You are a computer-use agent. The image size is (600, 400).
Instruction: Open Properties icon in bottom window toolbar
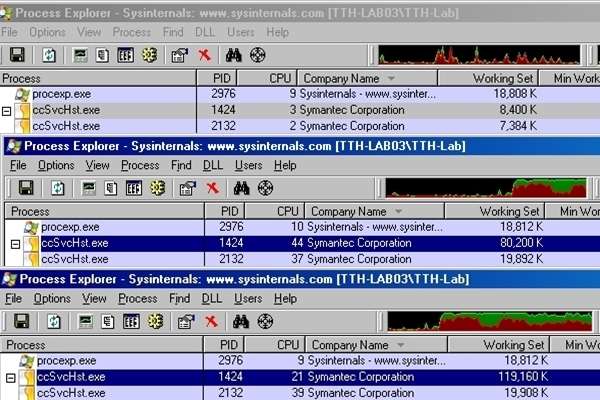click(x=186, y=322)
